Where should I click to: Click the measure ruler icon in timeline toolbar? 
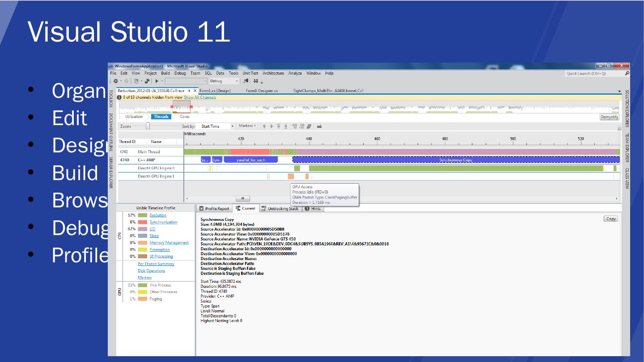click(x=319, y=126)
